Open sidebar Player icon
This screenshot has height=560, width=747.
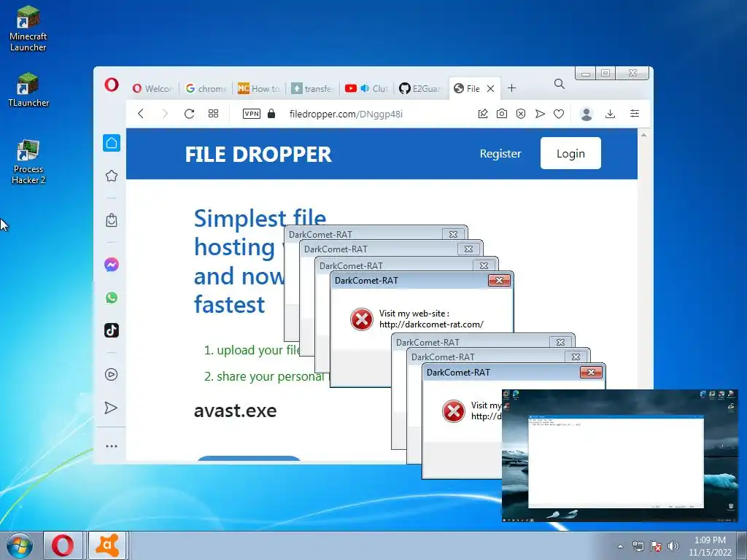pyautogui.click(x=111, y=375)
